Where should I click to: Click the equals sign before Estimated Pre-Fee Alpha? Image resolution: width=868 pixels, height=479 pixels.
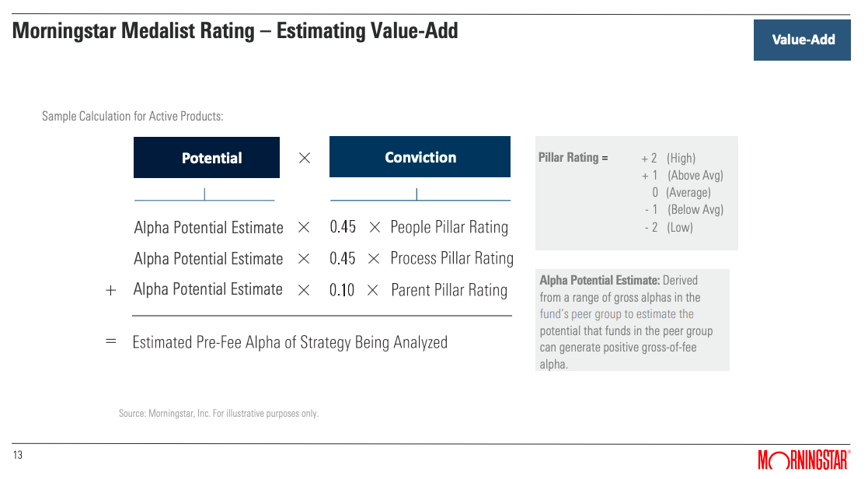(110, 341)
